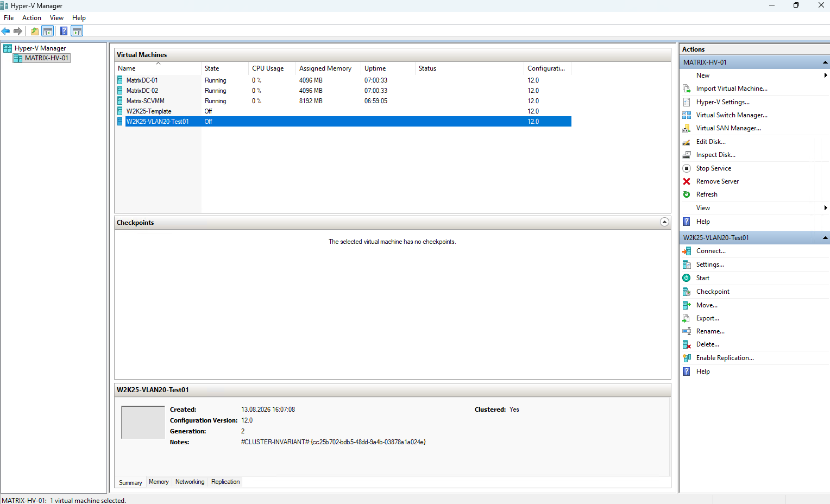830x504 pixels.
Task: Click the Delete icon
Action: 687,344
